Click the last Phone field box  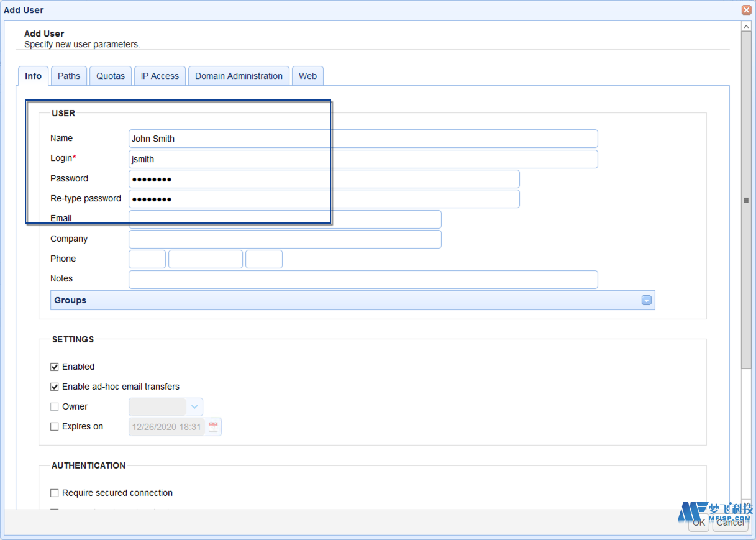click(264, 259)
